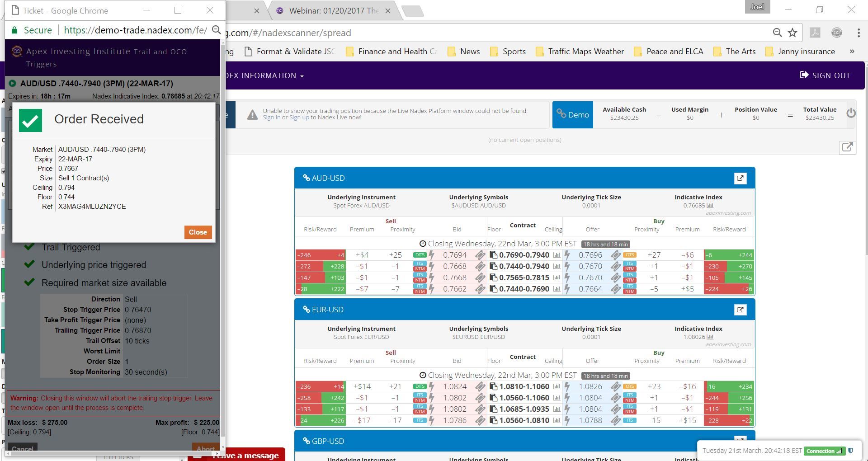Open the Chrome three-dot menu
The width and height of the screenshot is (868, 461).
(858, 33)
